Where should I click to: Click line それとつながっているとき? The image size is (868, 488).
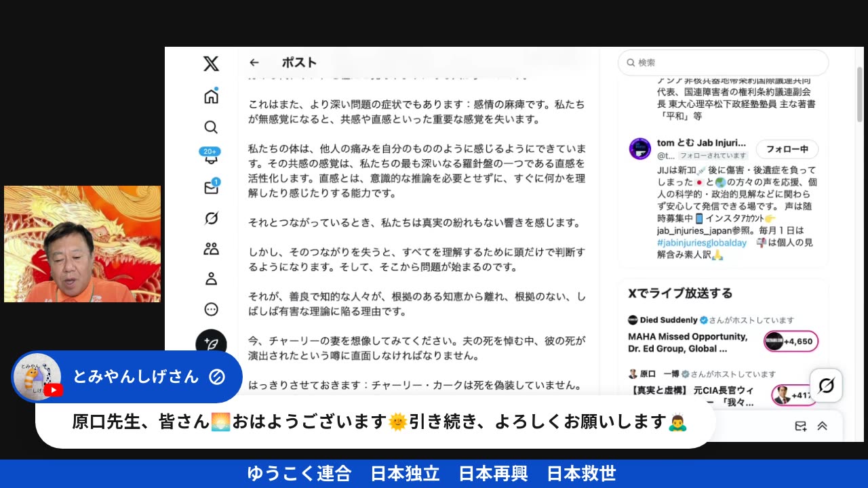tap(414, 222)
